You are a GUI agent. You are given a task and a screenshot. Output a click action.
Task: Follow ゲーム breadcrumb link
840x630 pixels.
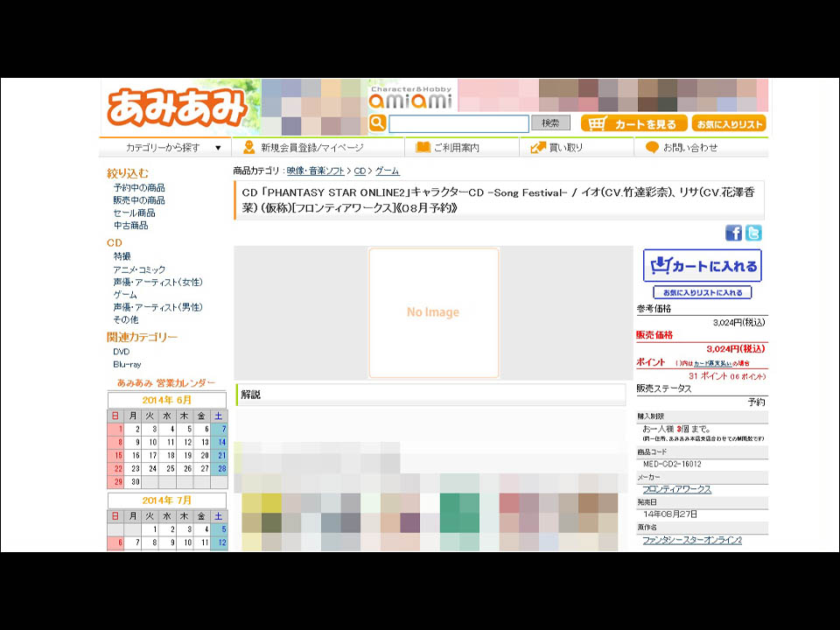pyautogui.click(x=388, y=171)
